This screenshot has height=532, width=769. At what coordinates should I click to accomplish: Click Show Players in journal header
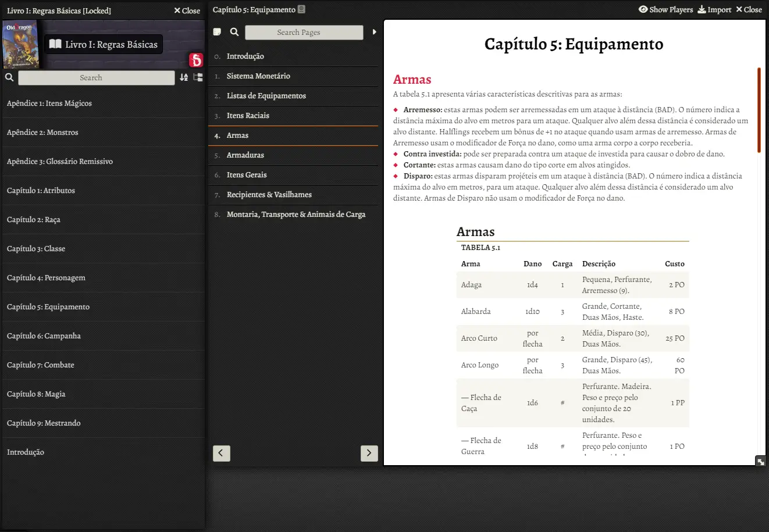[x=666, y=10]
